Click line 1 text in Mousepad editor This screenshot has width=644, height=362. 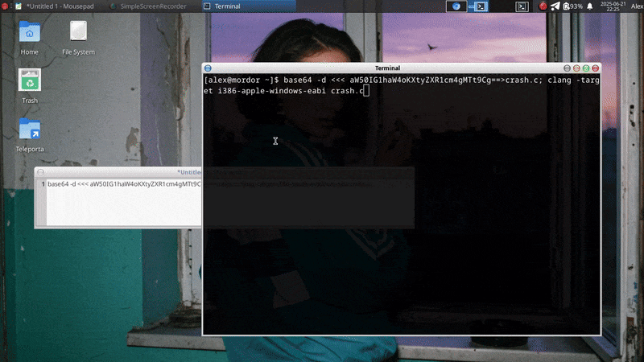[x=124, y=184]
